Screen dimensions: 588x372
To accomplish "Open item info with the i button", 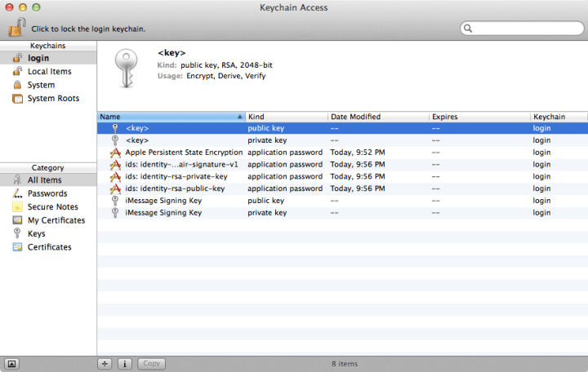I will [124, 364].
